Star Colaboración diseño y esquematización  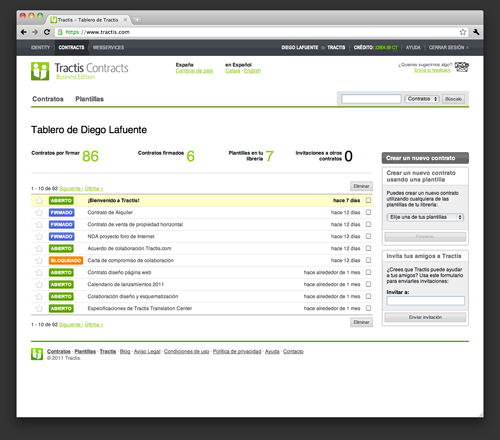tap(39, 296)
